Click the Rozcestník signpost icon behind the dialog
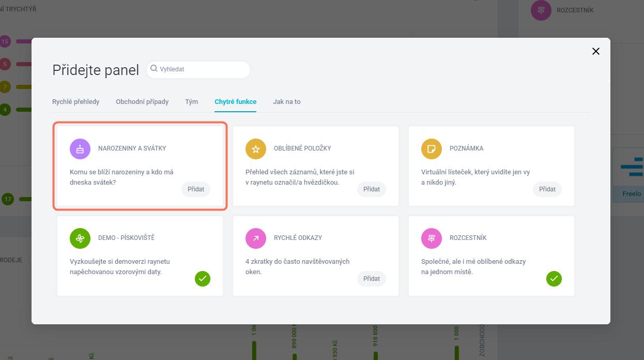The image size is (644, 360). tap(541, 10)
